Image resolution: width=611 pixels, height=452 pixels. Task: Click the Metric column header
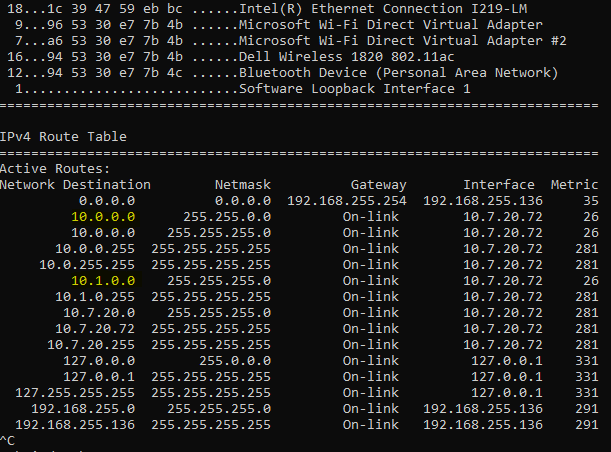pos(574,185)
